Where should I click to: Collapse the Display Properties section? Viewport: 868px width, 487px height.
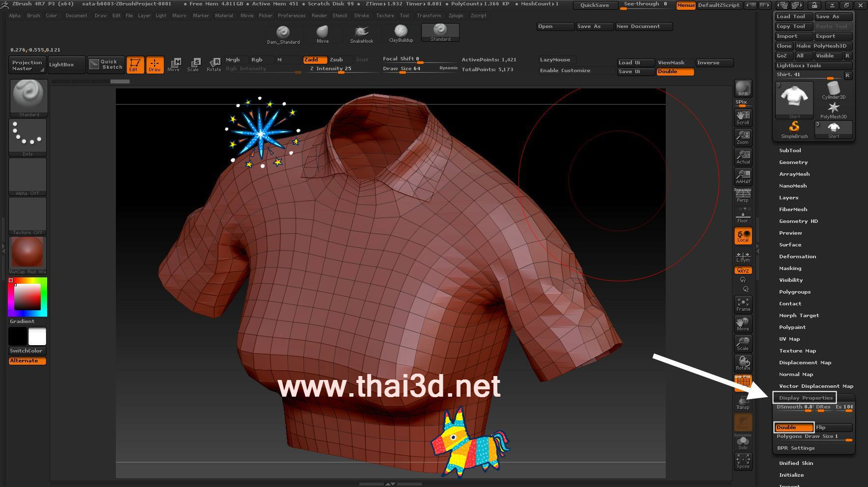coord(805,398)
